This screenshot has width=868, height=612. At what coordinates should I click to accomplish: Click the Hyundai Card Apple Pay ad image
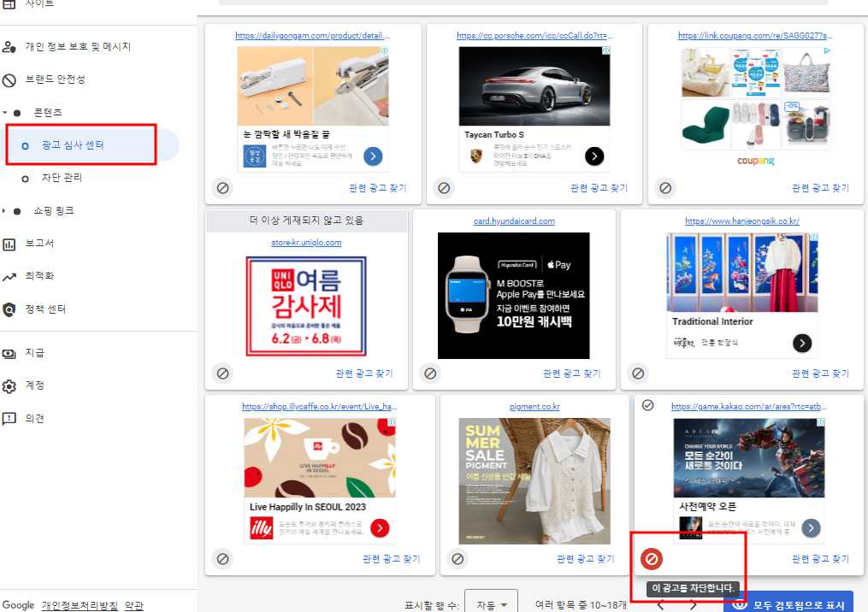[x=514, y=296]
